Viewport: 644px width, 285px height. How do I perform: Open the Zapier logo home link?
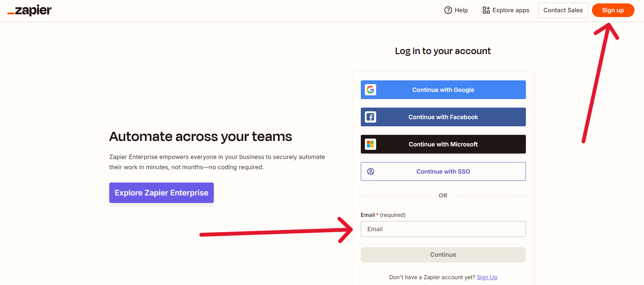pyautogui.click(x=29, y=10)
